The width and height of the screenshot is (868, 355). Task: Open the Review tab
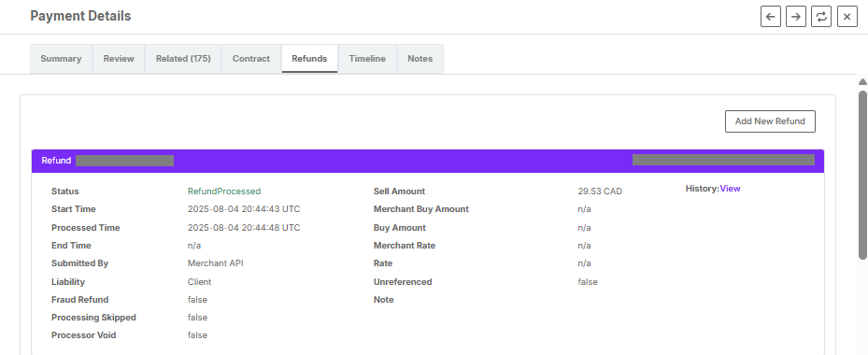(x=119, y=59)
